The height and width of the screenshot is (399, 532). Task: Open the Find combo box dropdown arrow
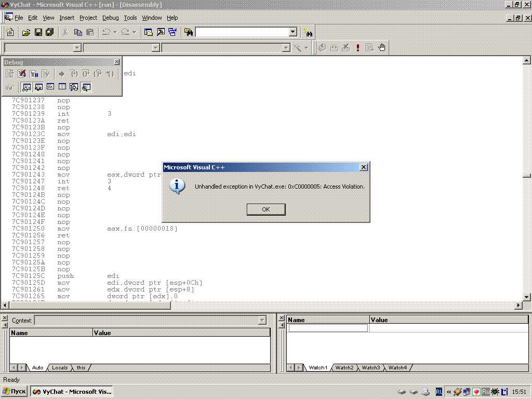click(293, 32)
